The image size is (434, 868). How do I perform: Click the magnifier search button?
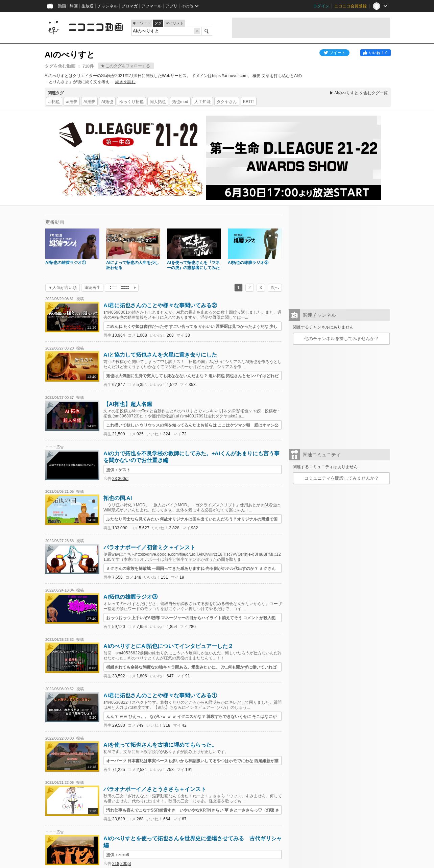(207, 31)
